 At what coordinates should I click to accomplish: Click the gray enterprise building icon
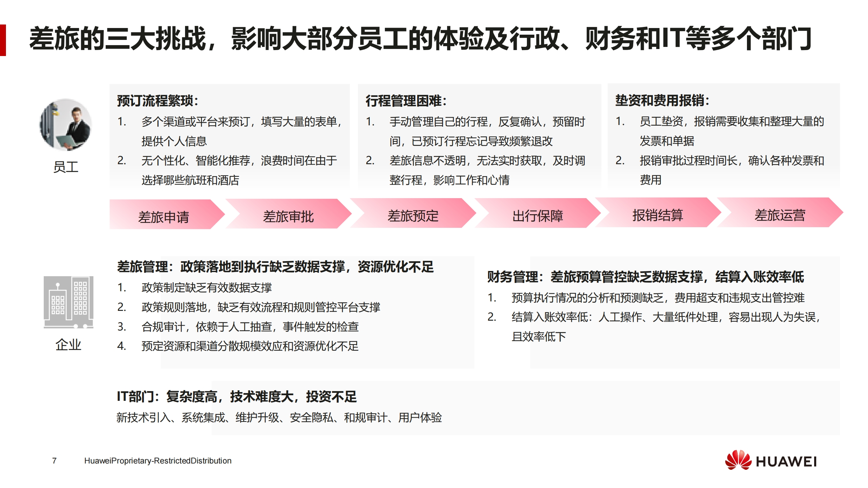pyautogui.click(x=68, y=302)
